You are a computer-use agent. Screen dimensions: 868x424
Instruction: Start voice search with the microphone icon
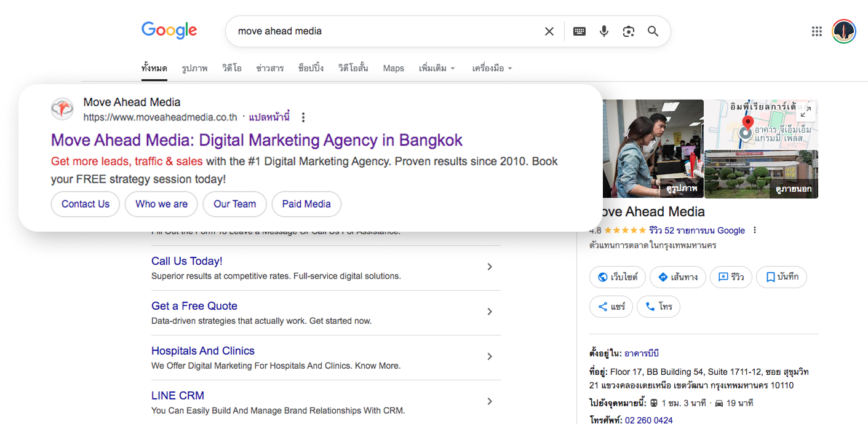604,31
